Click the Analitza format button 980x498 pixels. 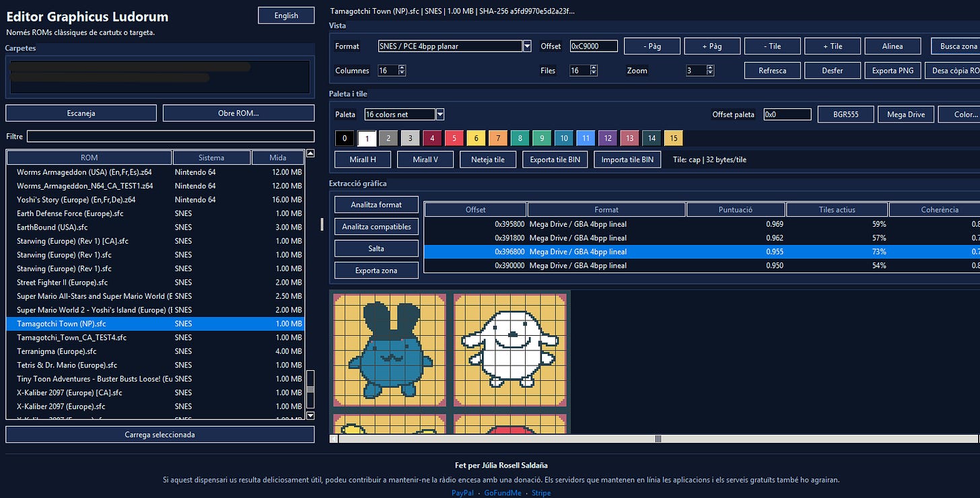point(376,205)
